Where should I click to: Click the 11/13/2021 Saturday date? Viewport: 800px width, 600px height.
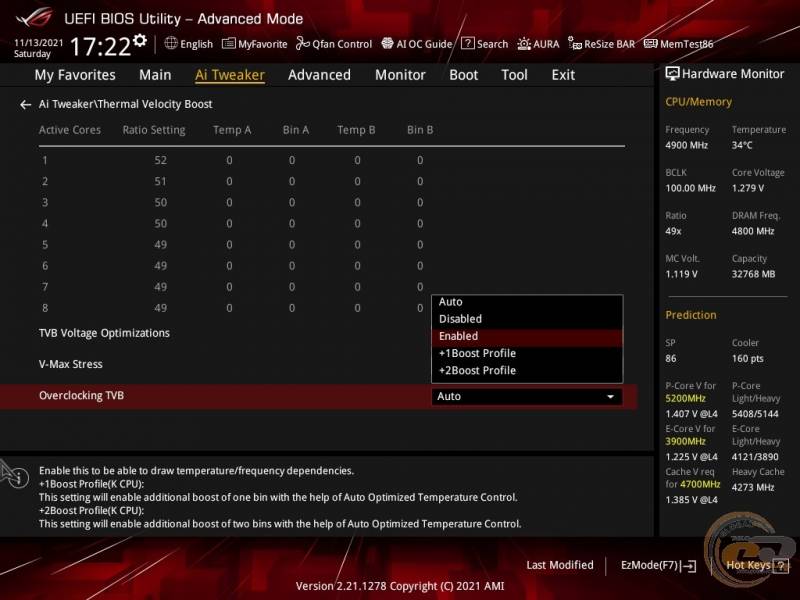(38, 48)
